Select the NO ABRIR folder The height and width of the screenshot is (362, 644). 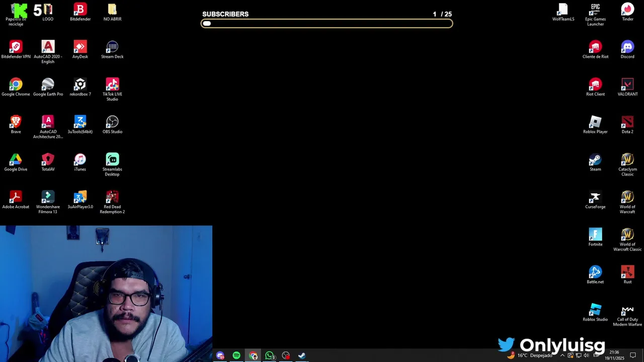[112, 13]
